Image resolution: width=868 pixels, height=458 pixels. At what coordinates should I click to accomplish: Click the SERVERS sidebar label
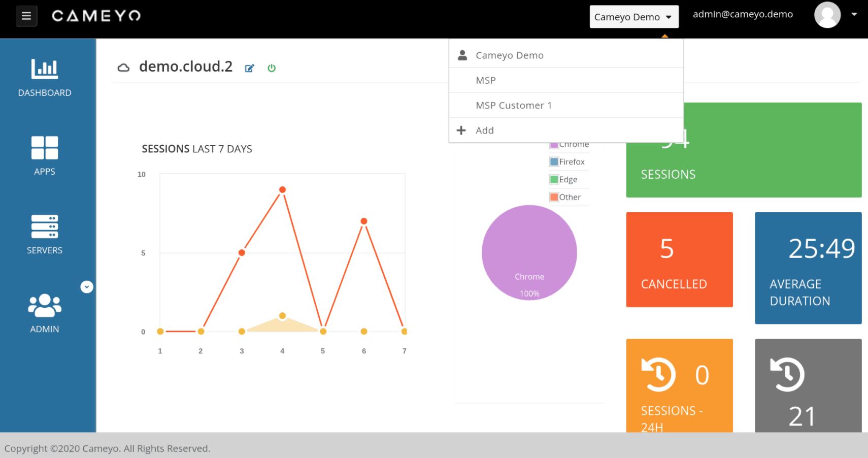[45, 250]
